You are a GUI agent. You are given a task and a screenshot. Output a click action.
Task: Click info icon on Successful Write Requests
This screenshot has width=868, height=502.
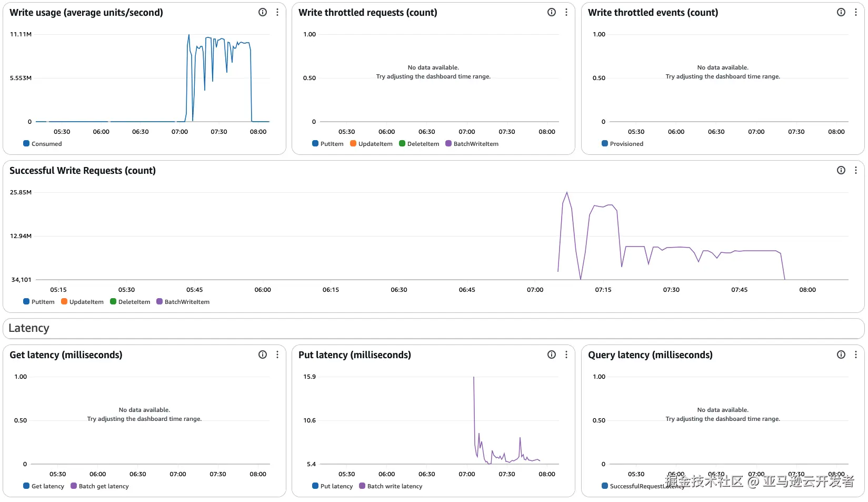tap(841, 170)
